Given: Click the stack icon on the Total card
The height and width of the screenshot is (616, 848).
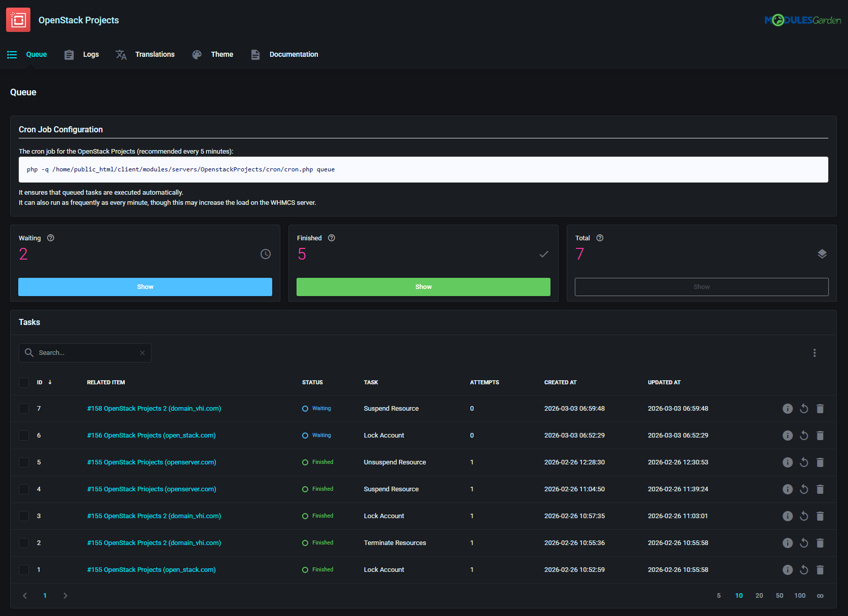Looking at the screenshot, I should 822,254.
